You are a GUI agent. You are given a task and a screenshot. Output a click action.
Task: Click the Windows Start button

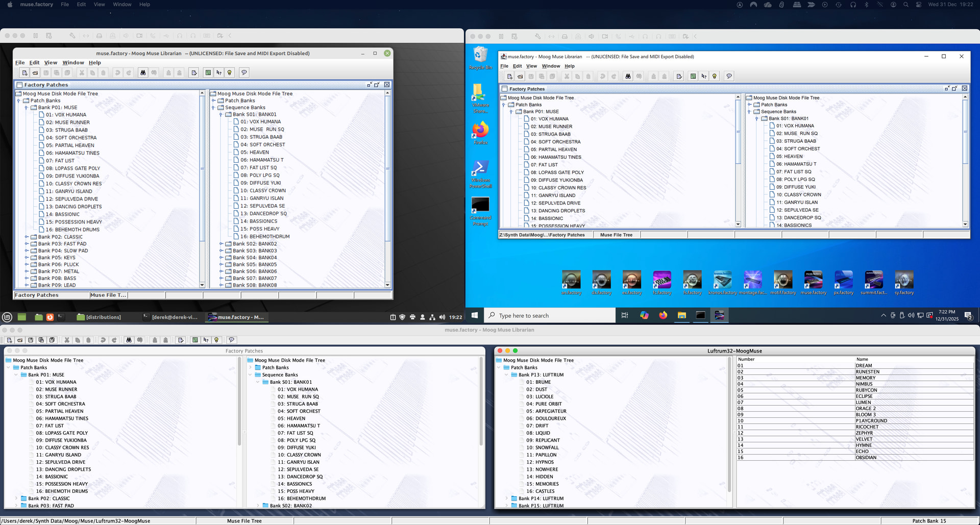tap(474, 315)
